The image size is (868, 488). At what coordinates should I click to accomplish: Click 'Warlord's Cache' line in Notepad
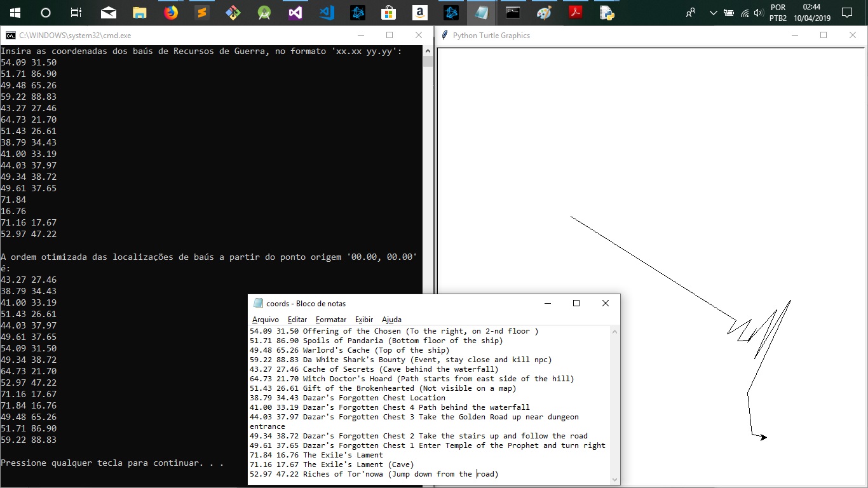[349, 350]
